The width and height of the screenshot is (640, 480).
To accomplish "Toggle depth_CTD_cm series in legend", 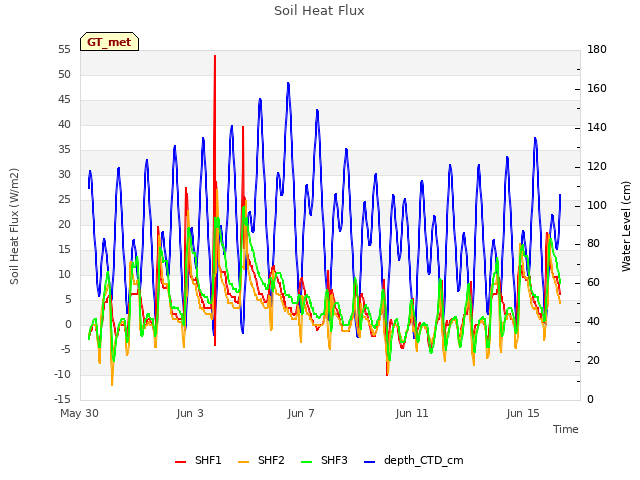I will pyautogui.click(x=413, y=460).
